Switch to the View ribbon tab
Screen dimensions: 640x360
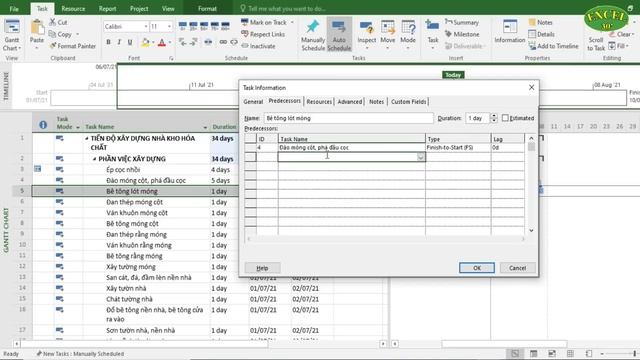tap(168, 9)
